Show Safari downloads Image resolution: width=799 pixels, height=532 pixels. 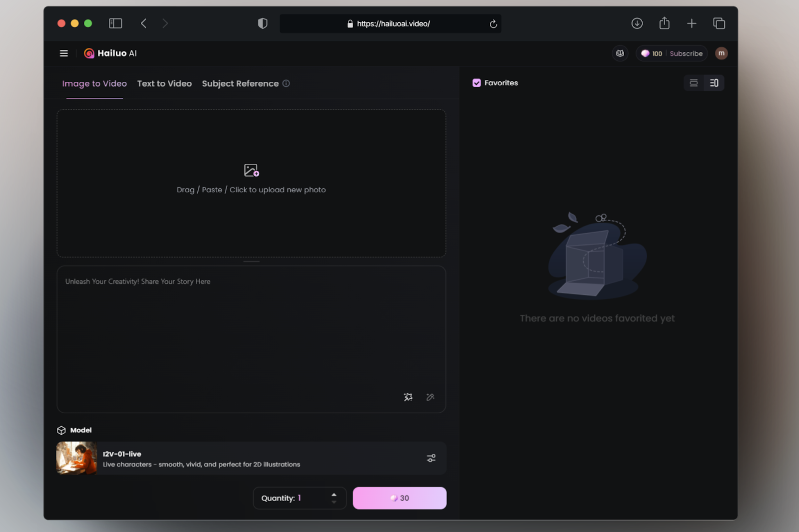tap(637, 23)
